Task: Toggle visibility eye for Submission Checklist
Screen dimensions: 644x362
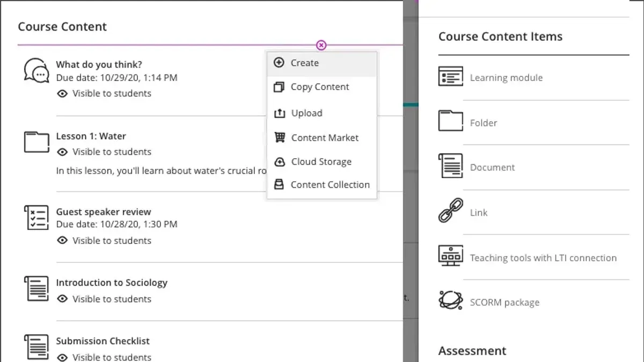Action: (62, 357)
